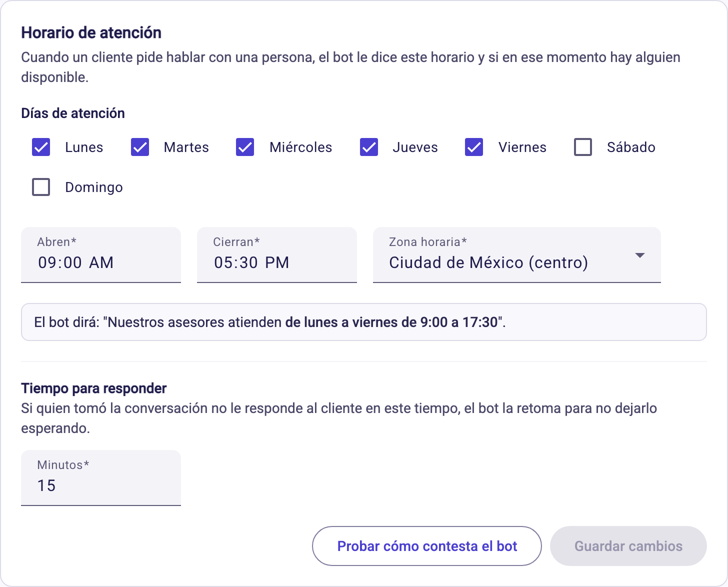Click the bot preview message 'El bot dirá'
The height and width of the screenshot is (587, 728).
click(364, 322)
